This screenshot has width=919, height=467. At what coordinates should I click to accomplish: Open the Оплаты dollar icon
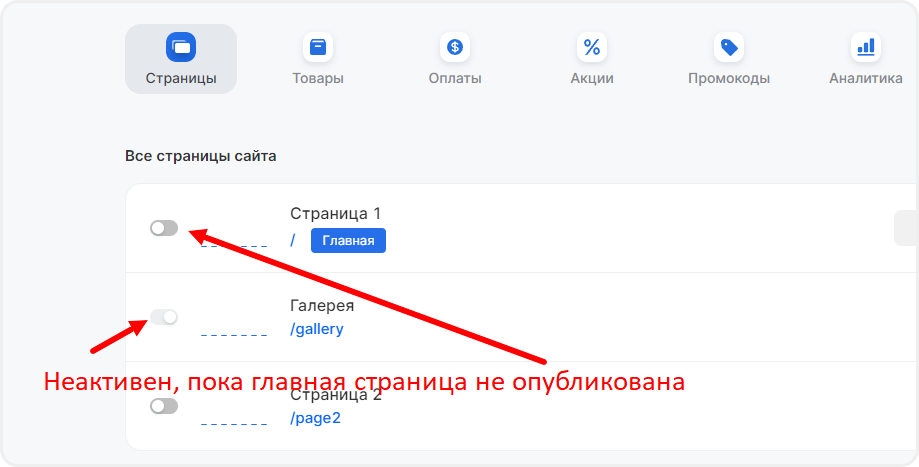point(455,47)
